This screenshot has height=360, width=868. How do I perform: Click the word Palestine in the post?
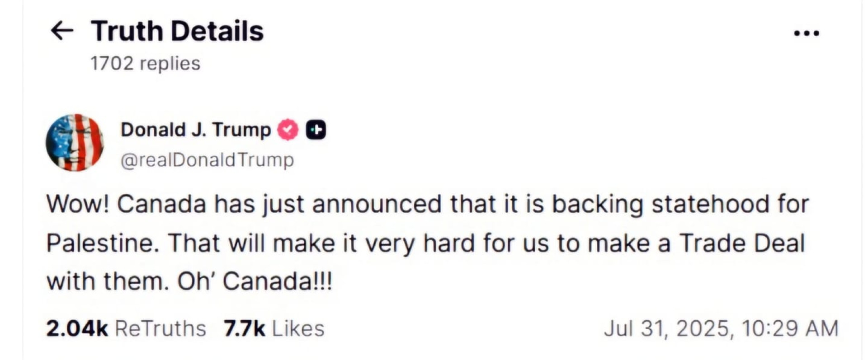103,243
